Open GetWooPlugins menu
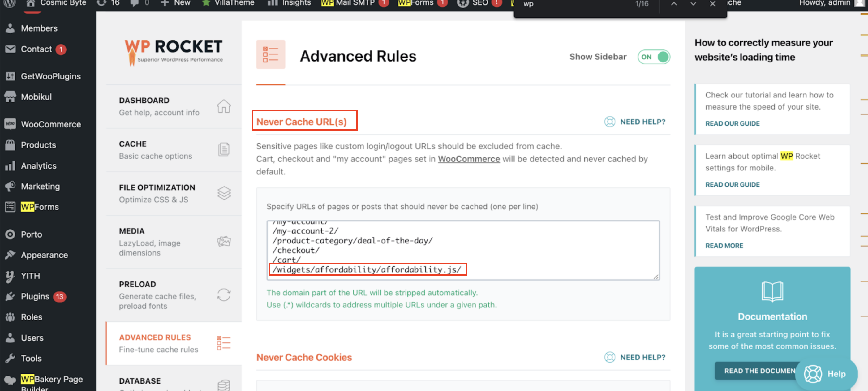 coord(50,76)
